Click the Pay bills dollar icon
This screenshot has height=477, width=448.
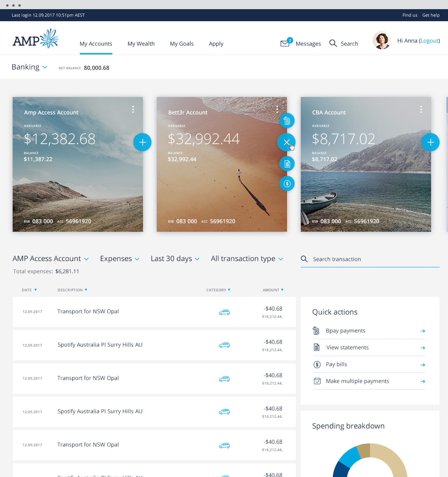[x=317, y=364]
